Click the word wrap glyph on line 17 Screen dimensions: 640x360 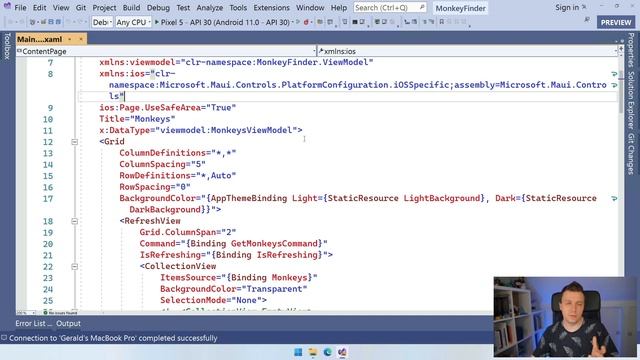(614, 198)
